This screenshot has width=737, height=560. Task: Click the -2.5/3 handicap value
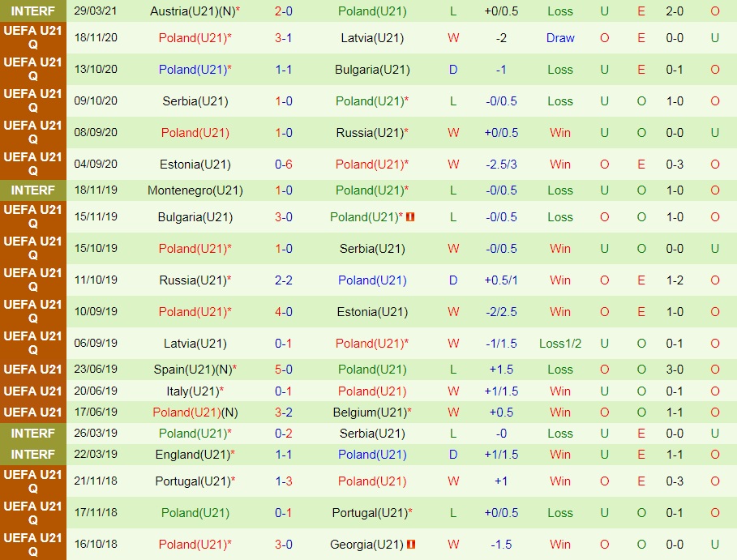pos(501,165)
